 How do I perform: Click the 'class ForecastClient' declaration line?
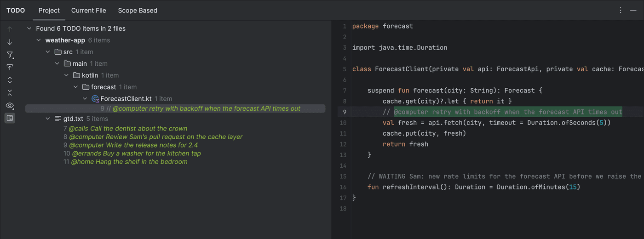(498, 69)
